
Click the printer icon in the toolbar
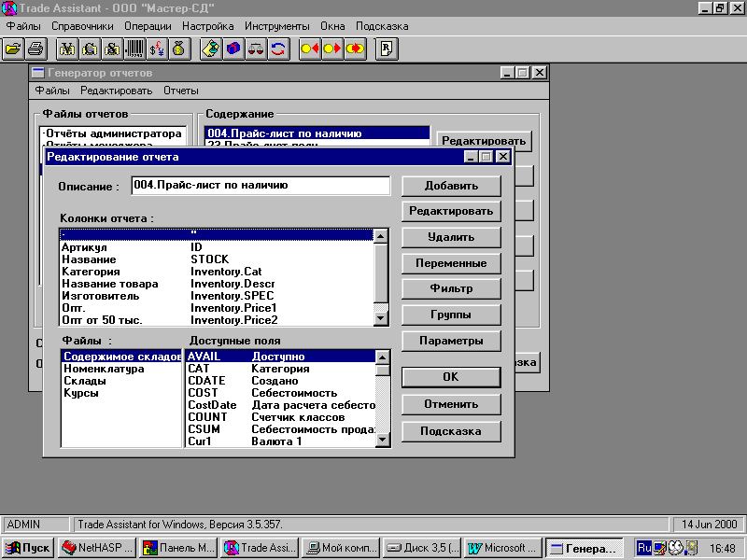(x=35, y=48)
